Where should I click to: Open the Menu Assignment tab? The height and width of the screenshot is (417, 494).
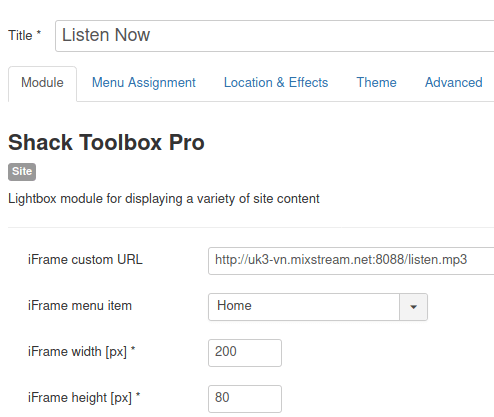click(144, 83)
